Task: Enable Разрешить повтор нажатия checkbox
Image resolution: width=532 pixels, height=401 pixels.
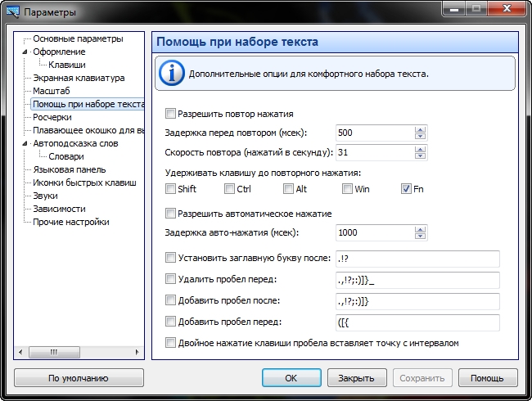Action: [x=170, y=114]
